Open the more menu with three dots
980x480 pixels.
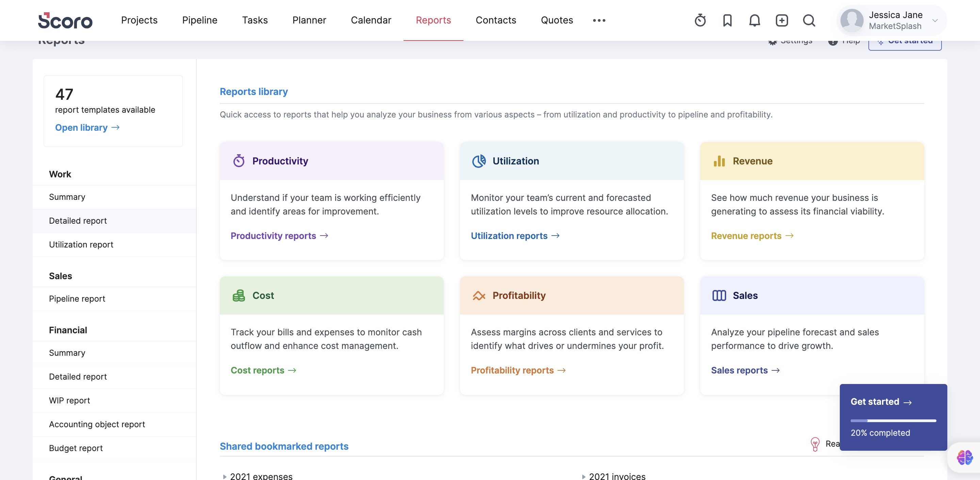[599, 20]
